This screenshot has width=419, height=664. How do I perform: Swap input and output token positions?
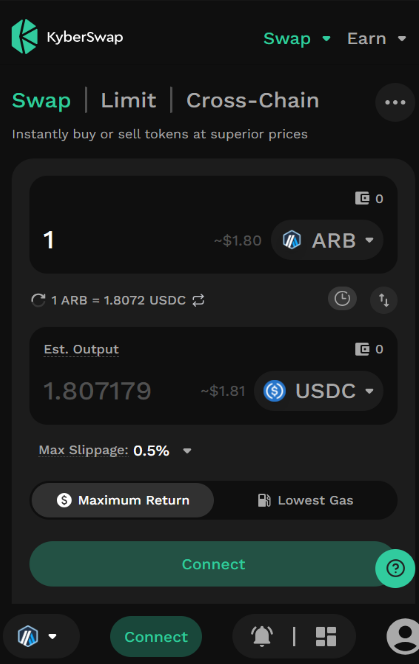click(x=384, y=300)
